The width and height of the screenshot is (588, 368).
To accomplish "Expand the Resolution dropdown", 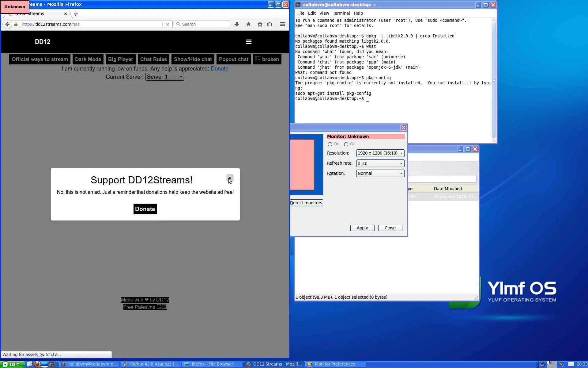I will click(380, 153).
